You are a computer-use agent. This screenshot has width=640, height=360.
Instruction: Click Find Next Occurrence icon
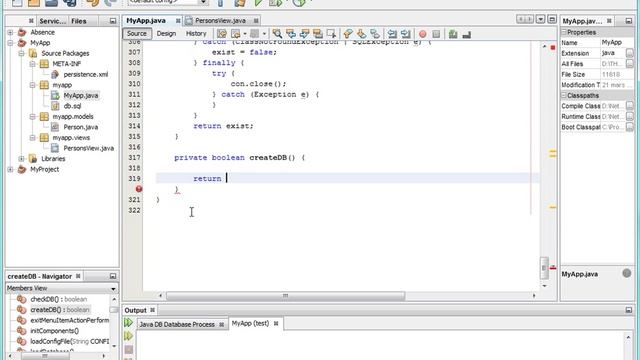(x=304, y=33)
